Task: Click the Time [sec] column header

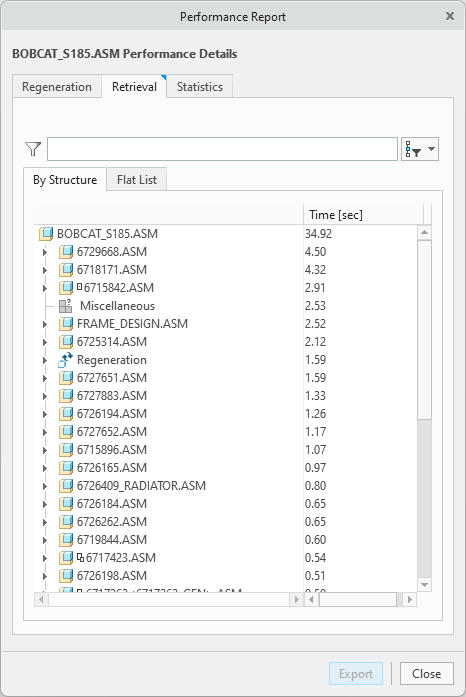Action: point(363,215)
